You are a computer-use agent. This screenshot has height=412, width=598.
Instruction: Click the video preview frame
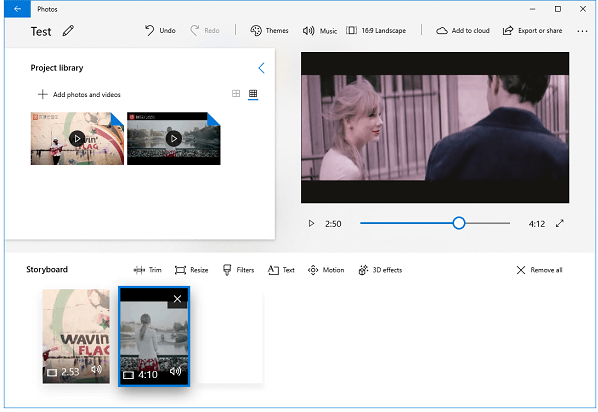[435, 127]
